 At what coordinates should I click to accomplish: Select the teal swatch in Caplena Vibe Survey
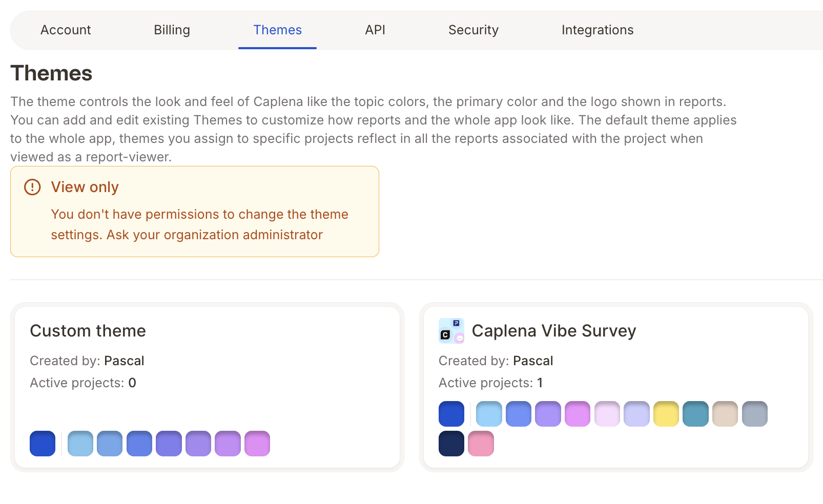pyautogui.click(x=695, y=414)
